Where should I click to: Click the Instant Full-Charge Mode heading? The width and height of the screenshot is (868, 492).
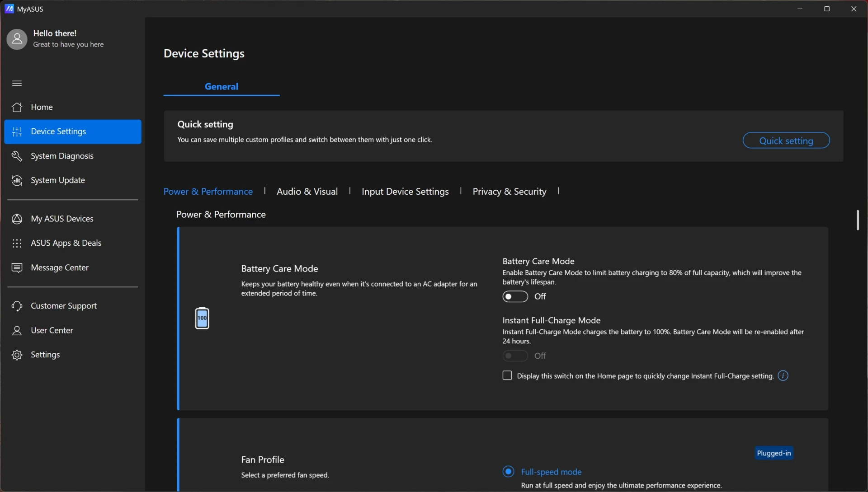click(551, 320)
